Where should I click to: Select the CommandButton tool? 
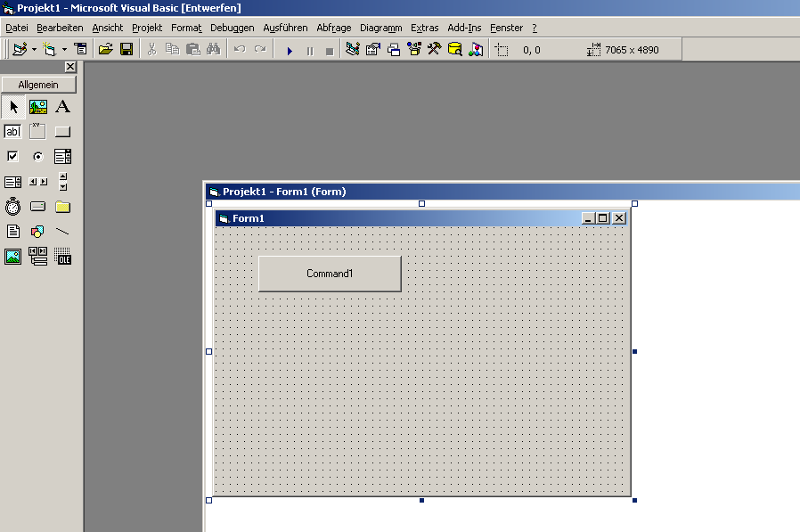pyautogui.click(x=62, y=132)
